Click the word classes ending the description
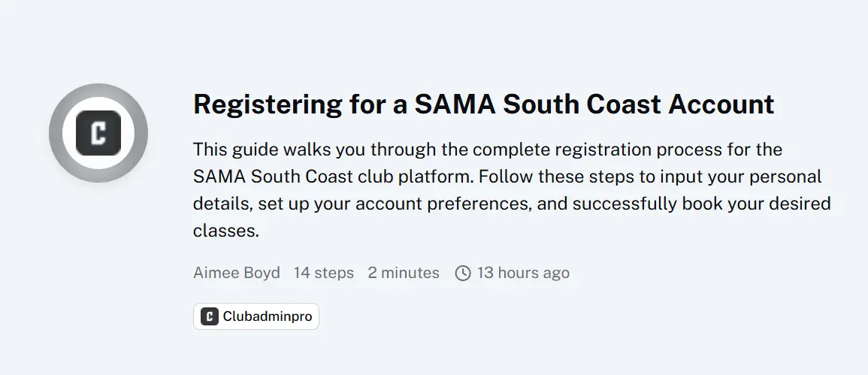 click(226, 231)
